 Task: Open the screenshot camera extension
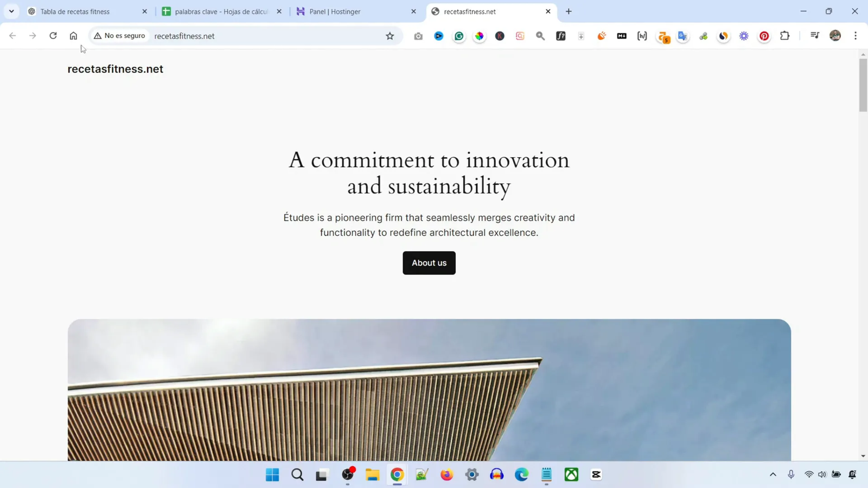(418, 36)
